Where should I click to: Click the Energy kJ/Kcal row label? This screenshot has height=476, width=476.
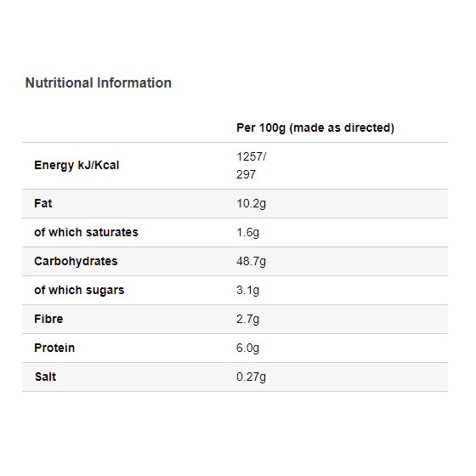coord(76,166)
